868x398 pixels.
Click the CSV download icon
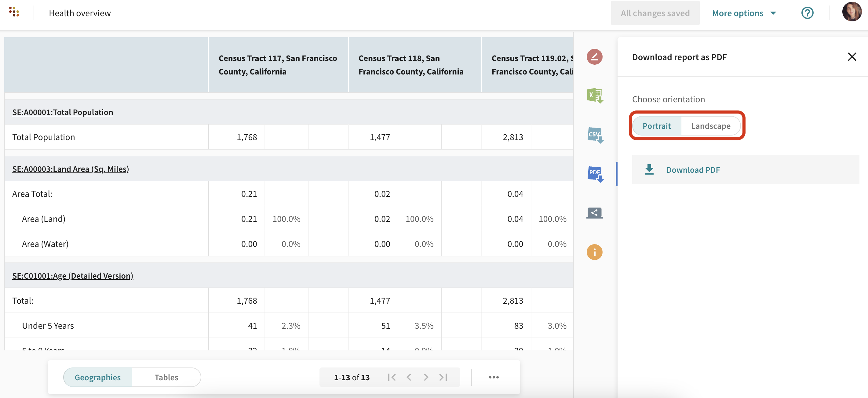[x=595, y=135]
